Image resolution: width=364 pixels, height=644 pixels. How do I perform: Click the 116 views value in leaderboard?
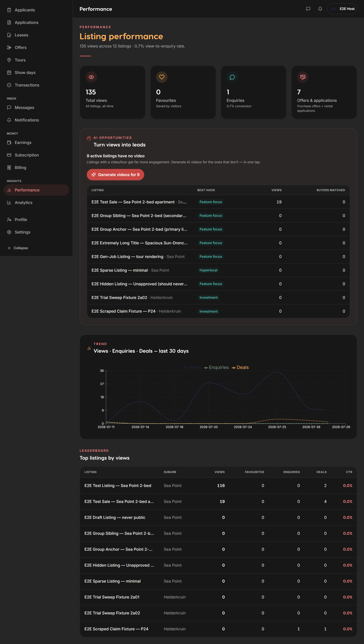click(x=221, y=486)
